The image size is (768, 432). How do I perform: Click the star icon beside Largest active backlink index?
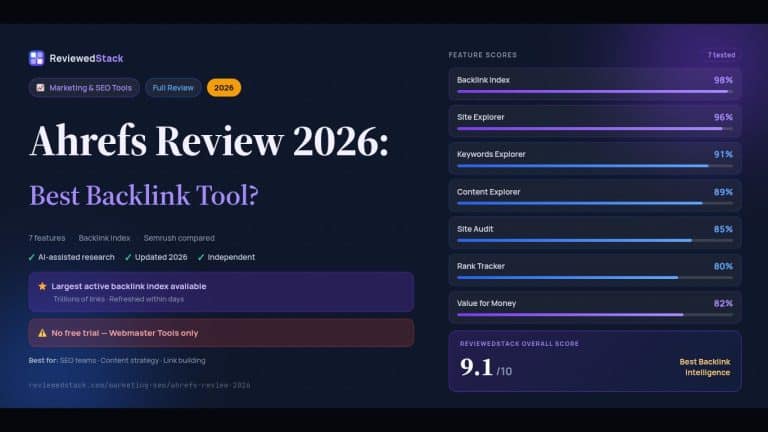pos(42,286)
